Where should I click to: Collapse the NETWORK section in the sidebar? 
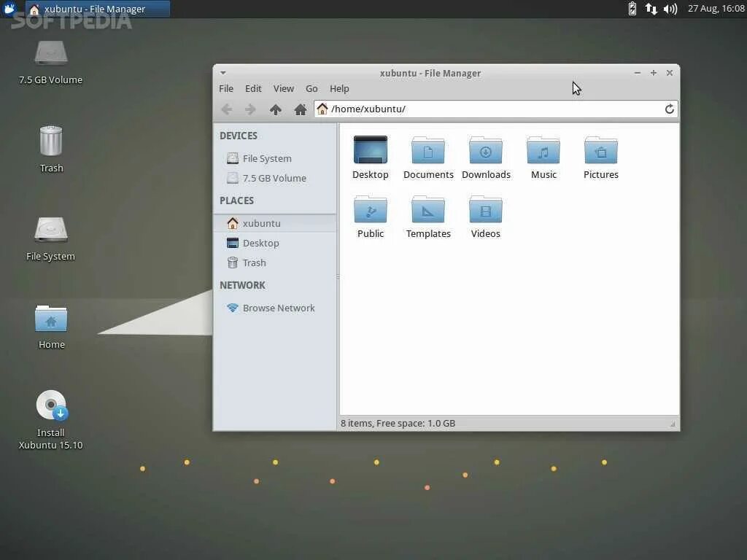pos(242,285)
